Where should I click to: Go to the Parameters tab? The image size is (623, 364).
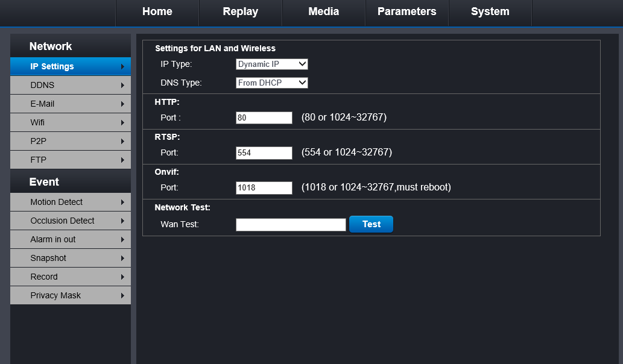coord(406,12)
